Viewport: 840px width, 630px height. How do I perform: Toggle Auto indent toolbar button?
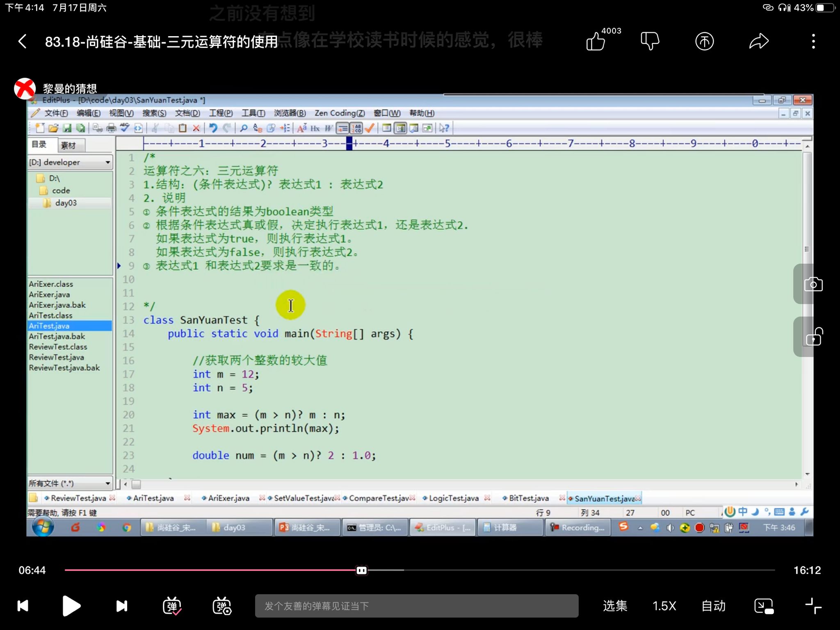[x=342, y=128]
